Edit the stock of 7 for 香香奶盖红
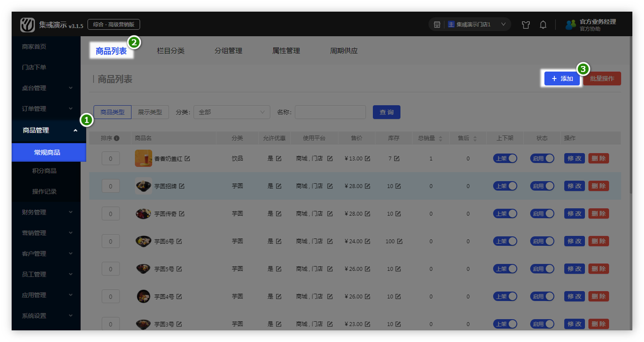 pyautogui.click(x=397, y=159)
